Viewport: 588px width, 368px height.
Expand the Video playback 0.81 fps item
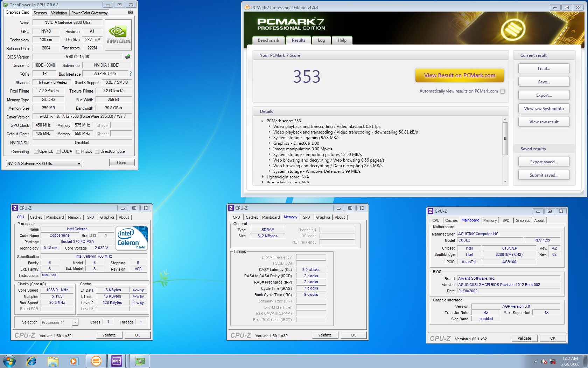click(269, 127)
